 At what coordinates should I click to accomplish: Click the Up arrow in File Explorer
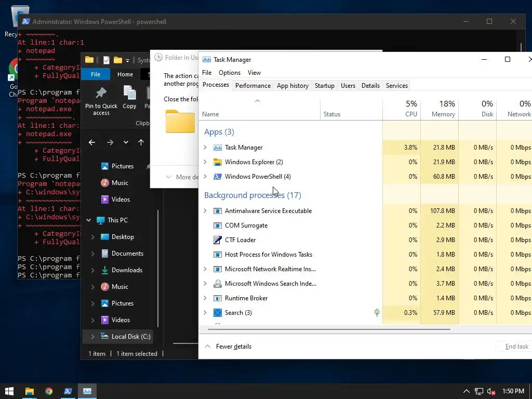tap(141, 142)
